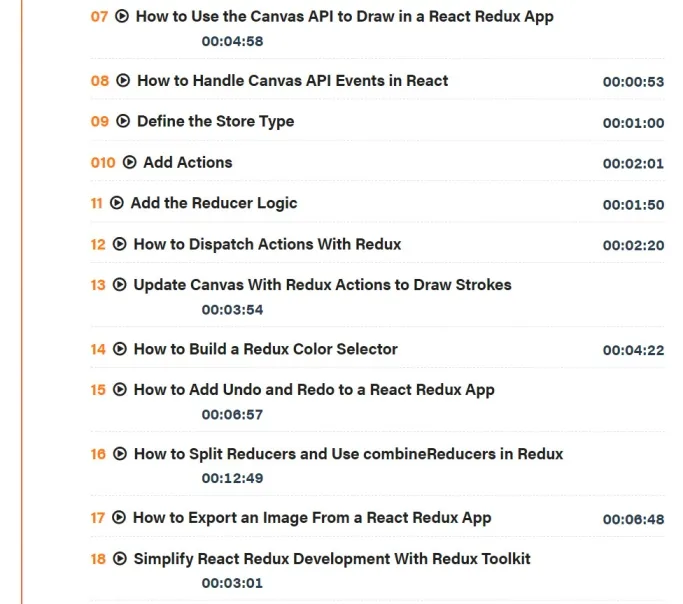The height and width of the screenshot is (604, 683).
Task: Click lesson number 11
Action: tap(97, 203)
